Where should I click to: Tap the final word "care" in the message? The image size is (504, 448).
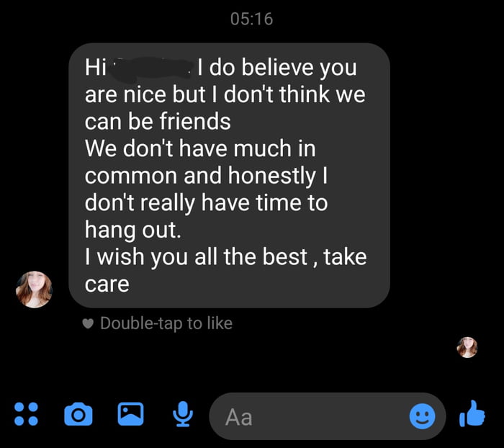tap(107, 284)
